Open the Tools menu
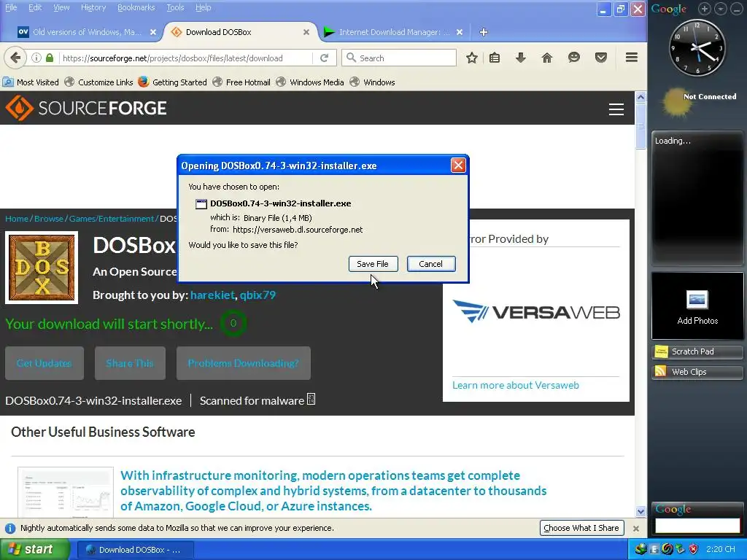The height and width of the screenshot is (560, 747). tap(175, 7)
